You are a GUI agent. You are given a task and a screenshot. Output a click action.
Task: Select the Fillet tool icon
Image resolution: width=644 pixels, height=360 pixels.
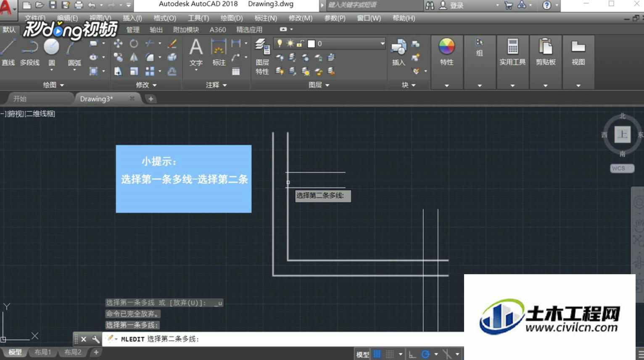point(150,57)
